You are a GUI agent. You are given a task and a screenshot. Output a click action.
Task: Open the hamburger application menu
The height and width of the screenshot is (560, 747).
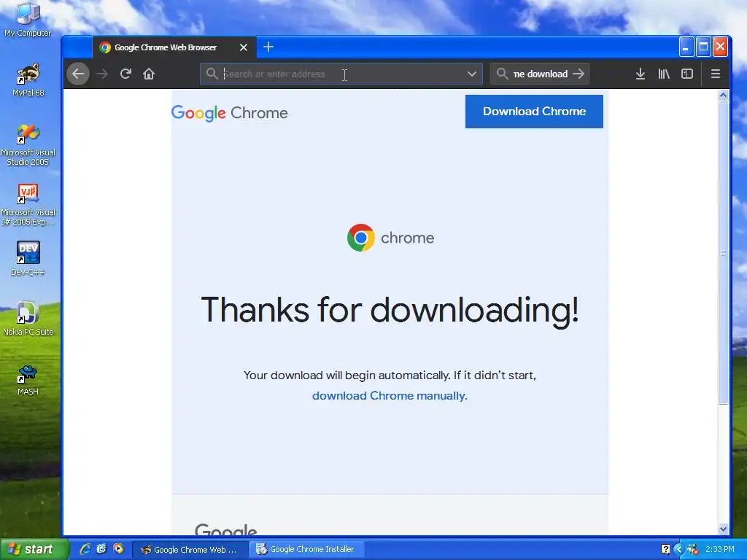click(x=715, y=74)
